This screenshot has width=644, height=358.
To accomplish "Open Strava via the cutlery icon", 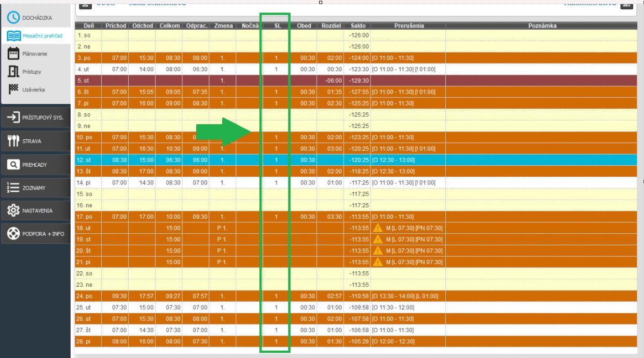I will [x=13, y=141].
